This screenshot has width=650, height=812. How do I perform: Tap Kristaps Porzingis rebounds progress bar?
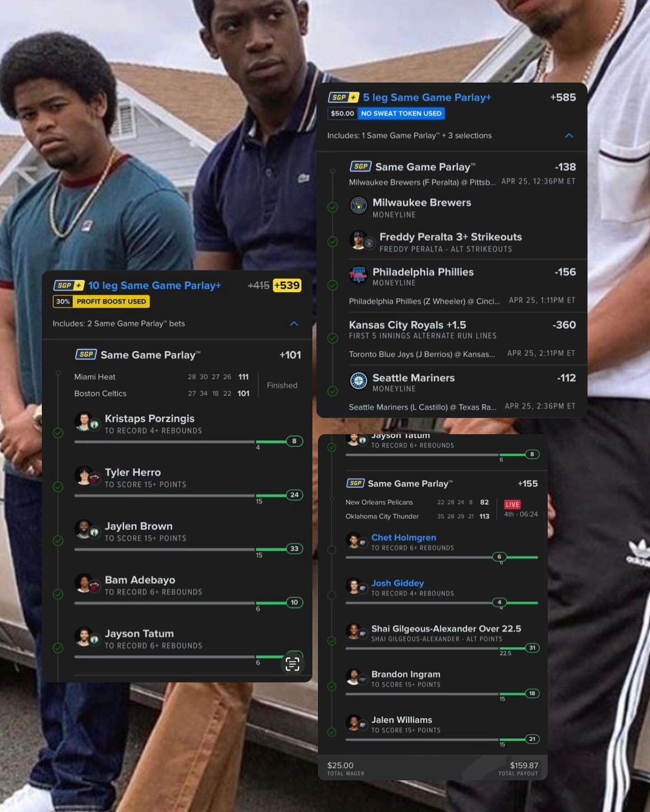pyautogui.click(x=188, y=442)
